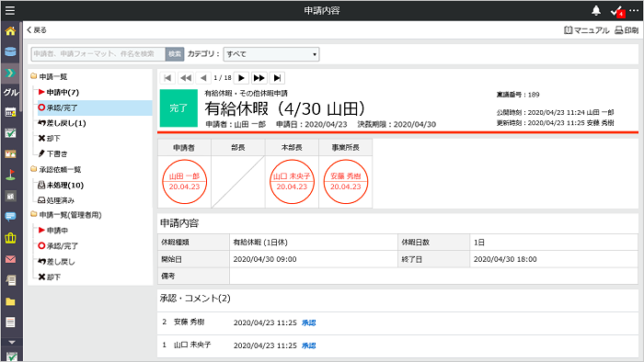Click the 検索 search button
This screenshot has height=362, width=644.
[175, 53]
